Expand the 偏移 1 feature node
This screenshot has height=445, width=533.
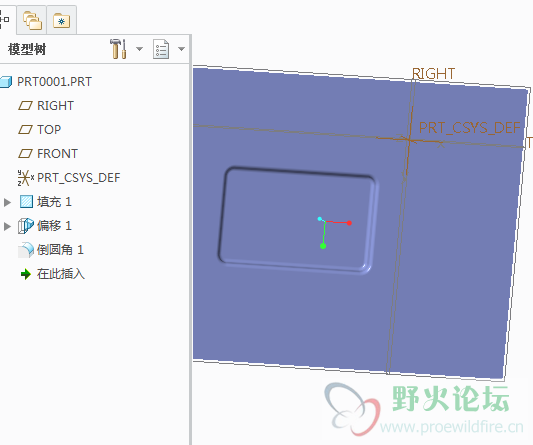[x=7, y=226]
